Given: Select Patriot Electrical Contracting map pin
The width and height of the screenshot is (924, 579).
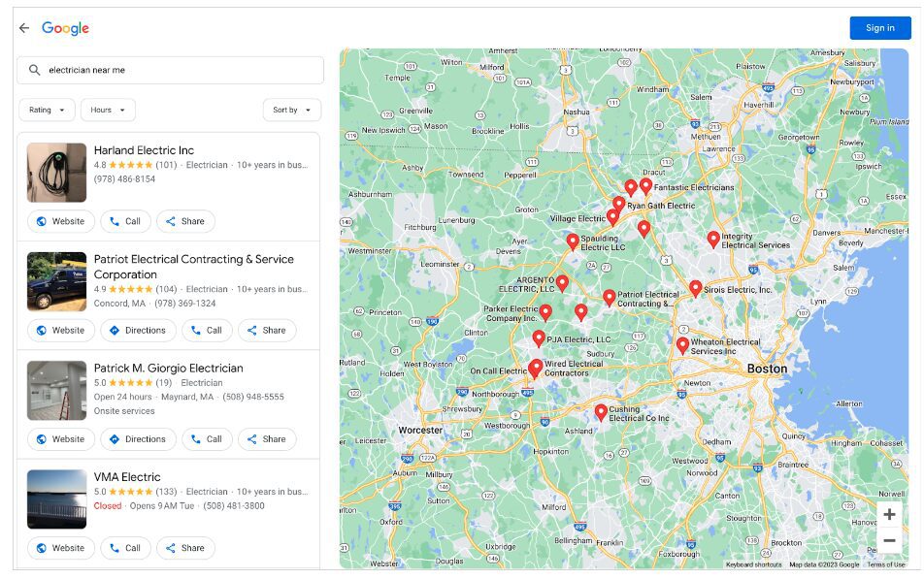Looking at the screenshot, I should (x=610, y=298).
